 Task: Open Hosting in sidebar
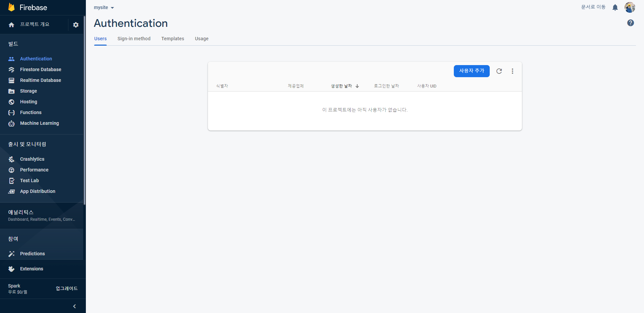29,102
